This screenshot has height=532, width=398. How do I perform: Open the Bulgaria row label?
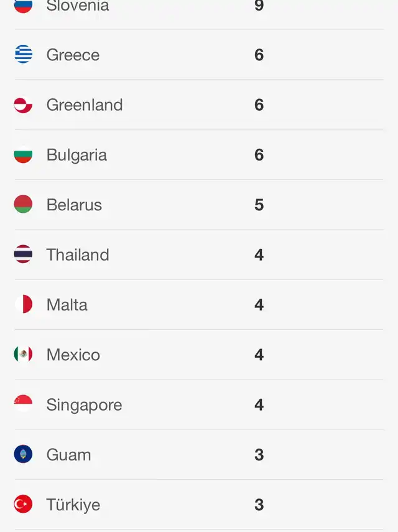click(76, 156)
